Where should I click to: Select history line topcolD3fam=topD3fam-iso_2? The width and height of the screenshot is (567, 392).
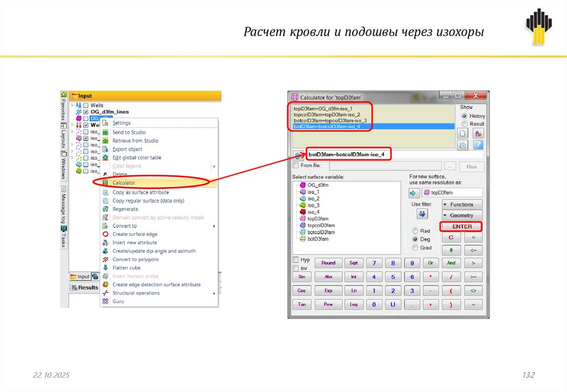click(x=373, y=114)
